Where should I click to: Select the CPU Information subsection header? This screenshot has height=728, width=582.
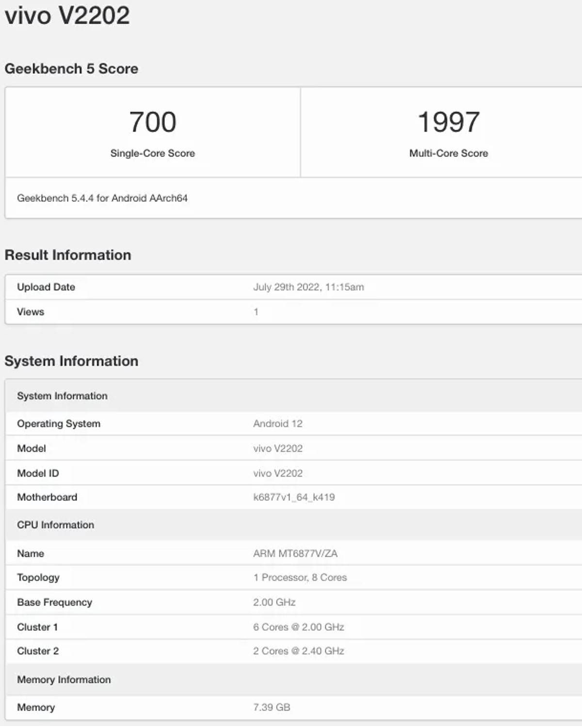55,525
